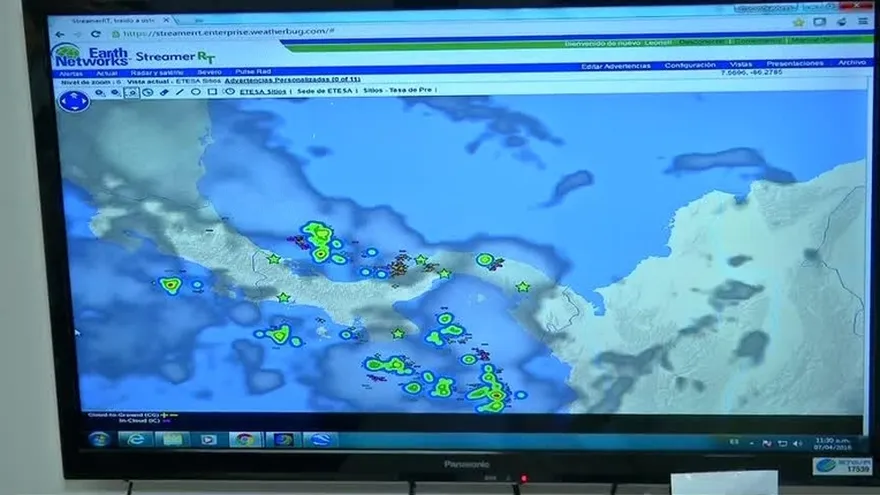
Task: Reload the page with the refresh icon
Action: pyautogui.click(x=96, y=34)
